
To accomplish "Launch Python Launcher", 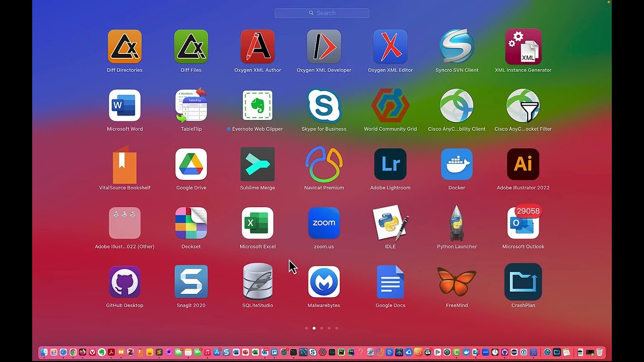I will coord(457,223).
